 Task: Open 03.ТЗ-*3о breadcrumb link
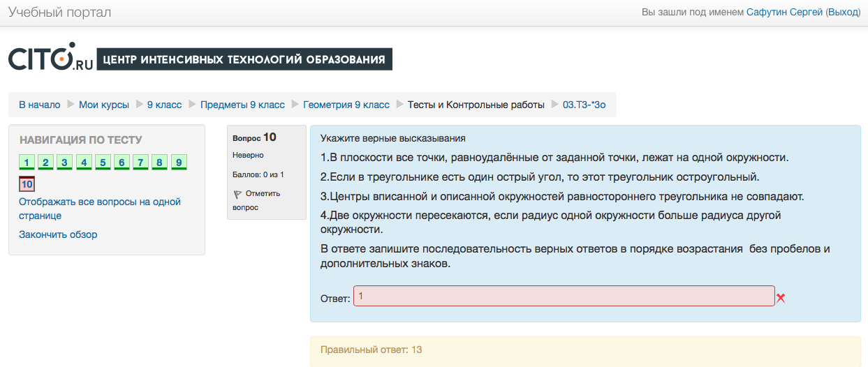tap(584, 105)
